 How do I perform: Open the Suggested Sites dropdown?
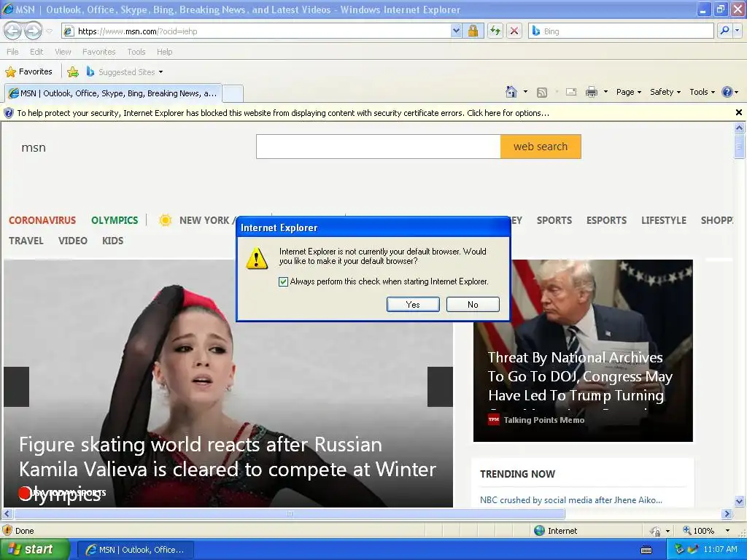tap(125, 72)
